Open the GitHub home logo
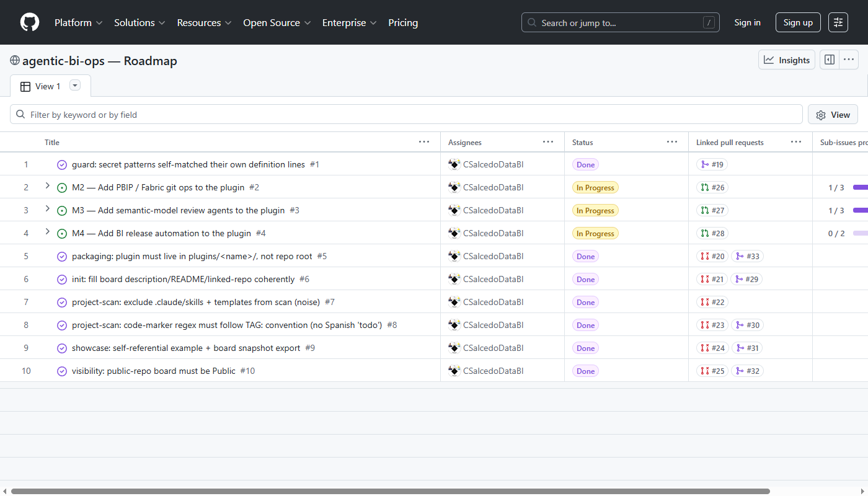868x496 pixels. click(x=30, y=22)
